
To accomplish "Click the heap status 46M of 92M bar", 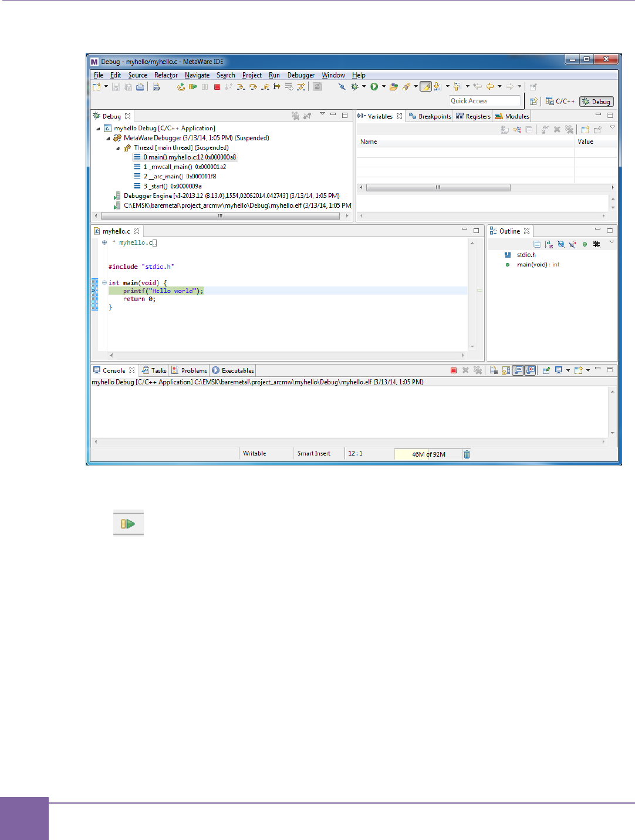I will tap(428, 454).
